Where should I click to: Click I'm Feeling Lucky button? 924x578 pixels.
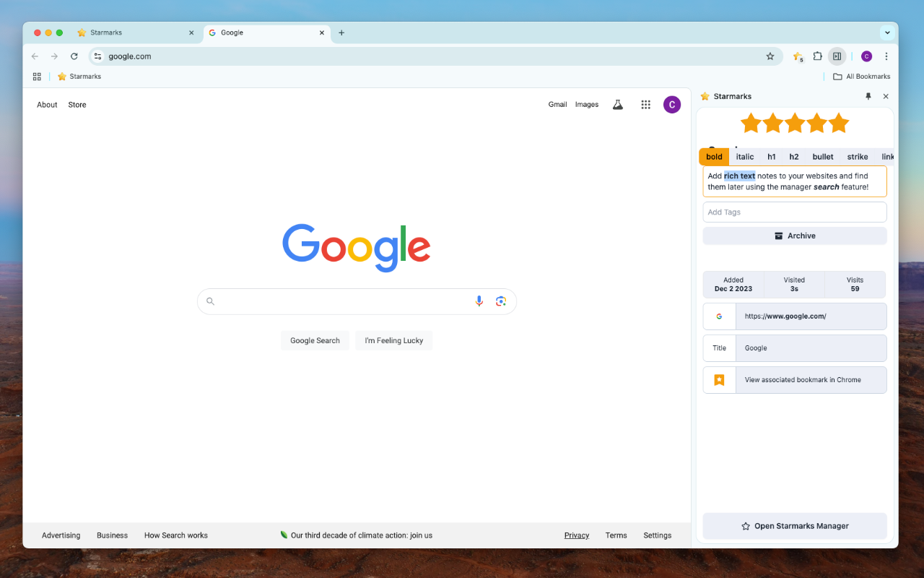pos(394,340)
